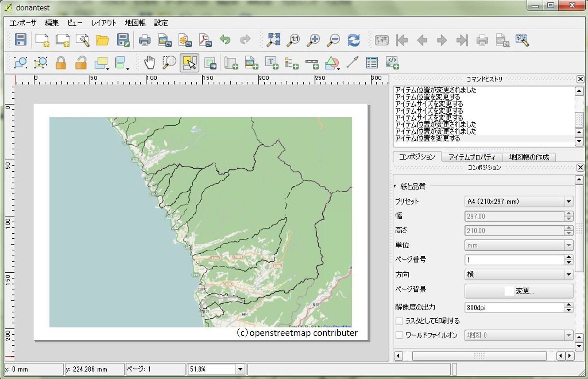Screen dimensions: 588x379
Task: Create a new composer
Action: click(42, 40)
